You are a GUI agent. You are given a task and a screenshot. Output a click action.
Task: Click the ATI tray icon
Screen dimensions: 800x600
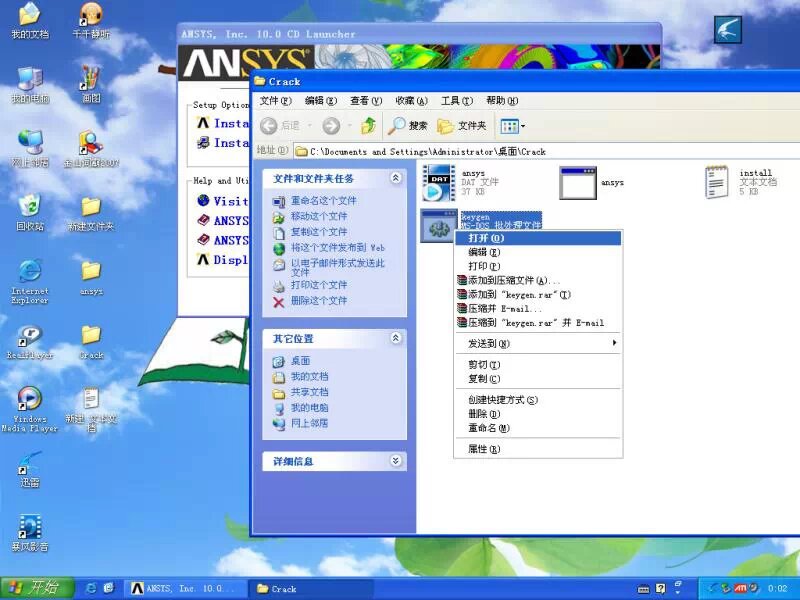[x=740, y=588]
